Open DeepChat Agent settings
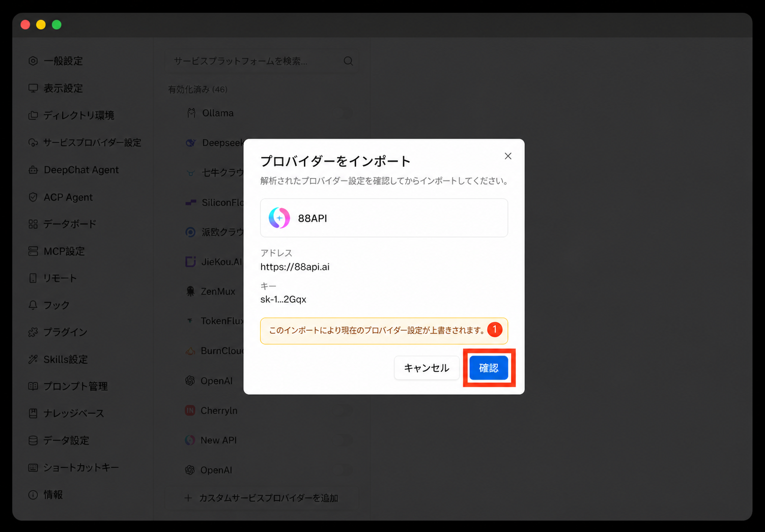This screenshot has width=765, height=532. pos(74,170)
